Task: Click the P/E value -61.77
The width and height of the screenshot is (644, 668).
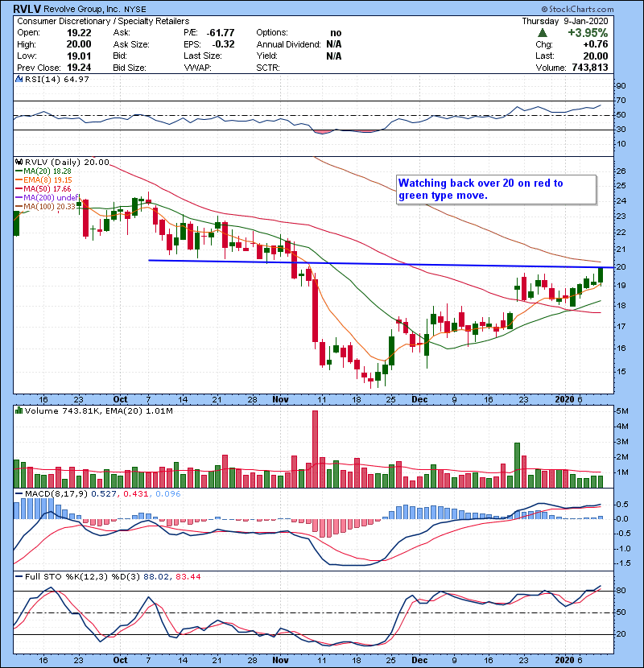Action: pos(221,33)
